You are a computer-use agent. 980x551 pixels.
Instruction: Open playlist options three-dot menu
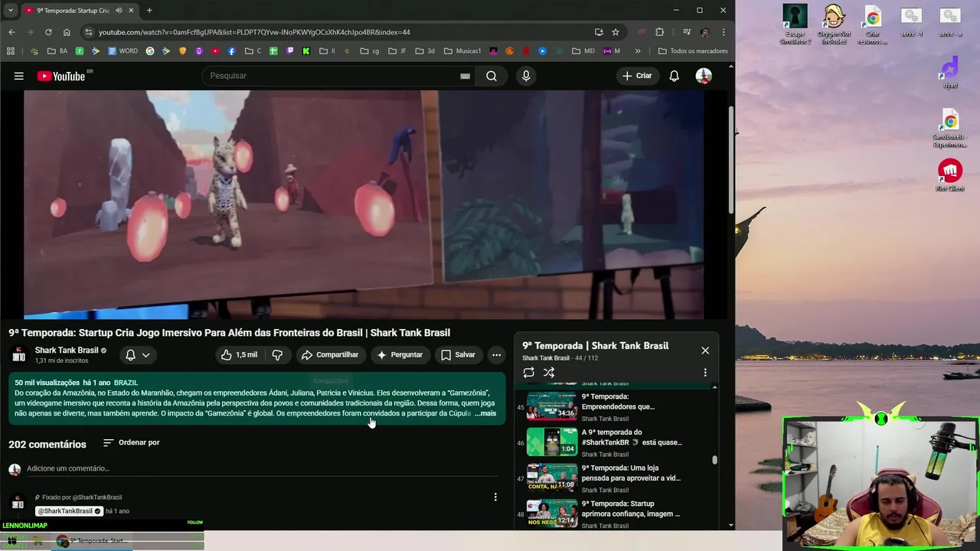[705, 373]
